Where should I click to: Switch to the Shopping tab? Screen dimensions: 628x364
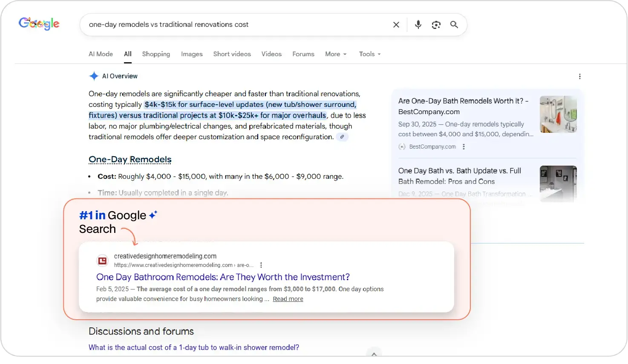point(156,54)
